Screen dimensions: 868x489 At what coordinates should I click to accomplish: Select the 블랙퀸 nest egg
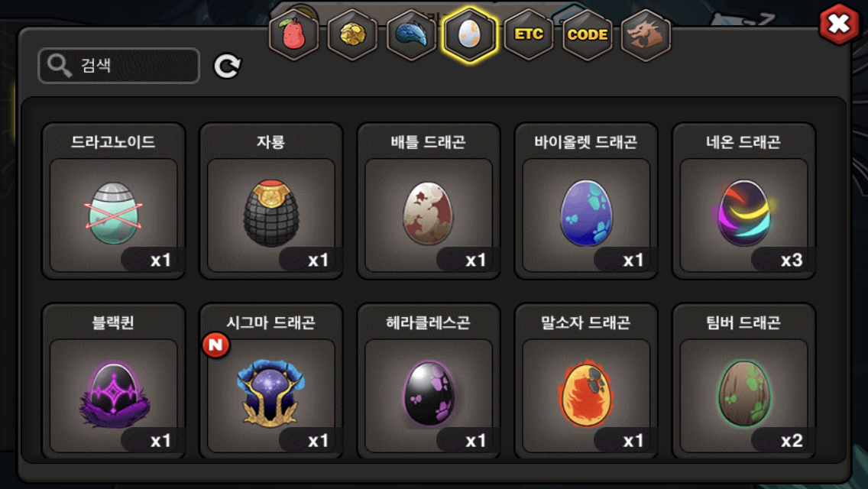point(114,381)
